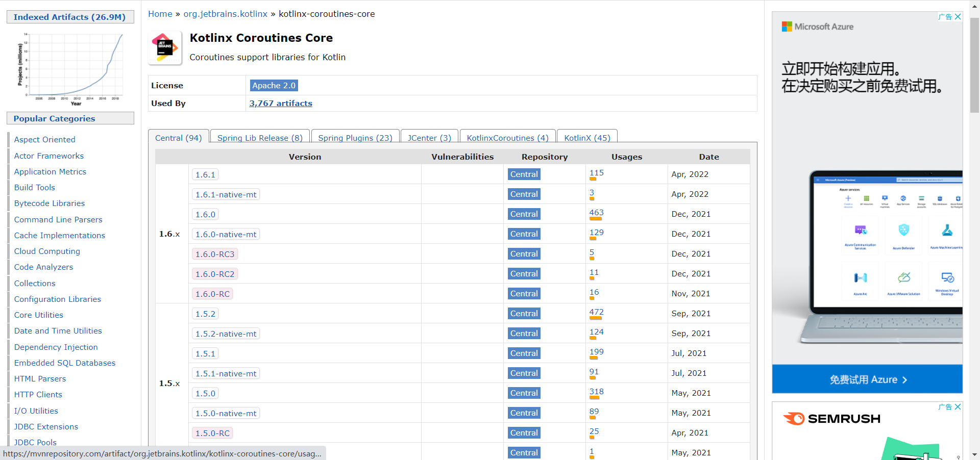Close the Semrush ad

[x=958, y=407]
